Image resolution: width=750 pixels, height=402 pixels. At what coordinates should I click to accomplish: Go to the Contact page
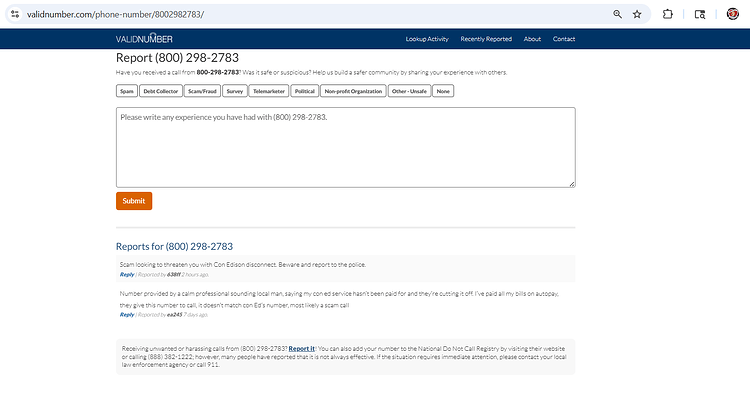pyautogui.click(x=564, y=39)
